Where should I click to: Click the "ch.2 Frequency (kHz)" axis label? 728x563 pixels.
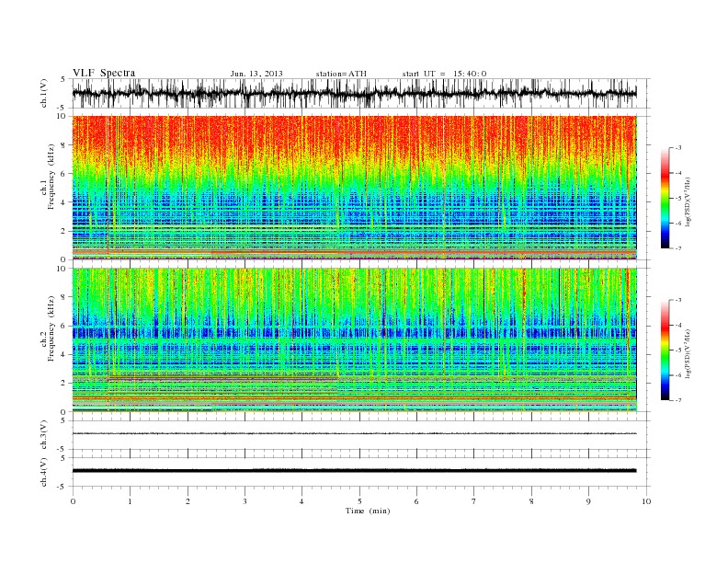[x=48, y=329]
